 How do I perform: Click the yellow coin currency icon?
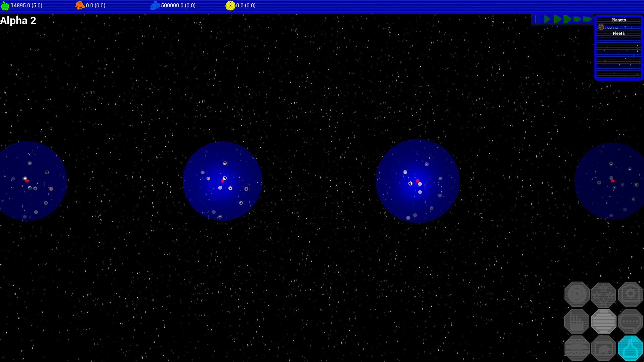[230, 6]
